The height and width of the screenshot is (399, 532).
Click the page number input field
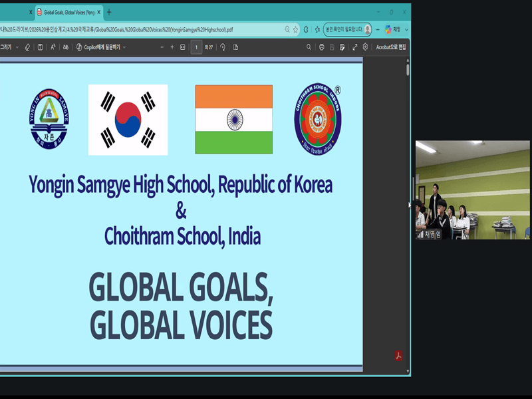196,47
